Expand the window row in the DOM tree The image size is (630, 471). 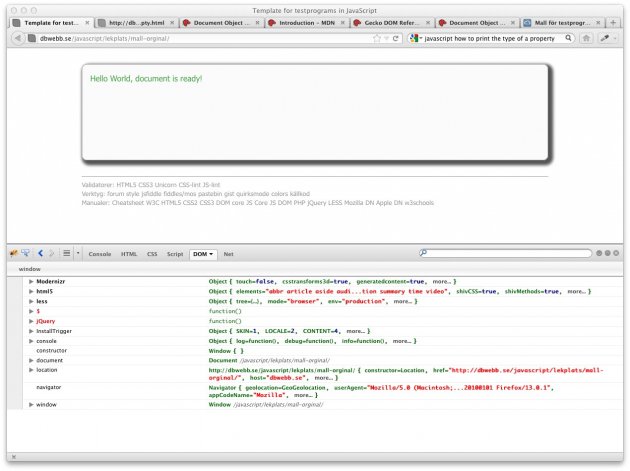tap(31, 405)
